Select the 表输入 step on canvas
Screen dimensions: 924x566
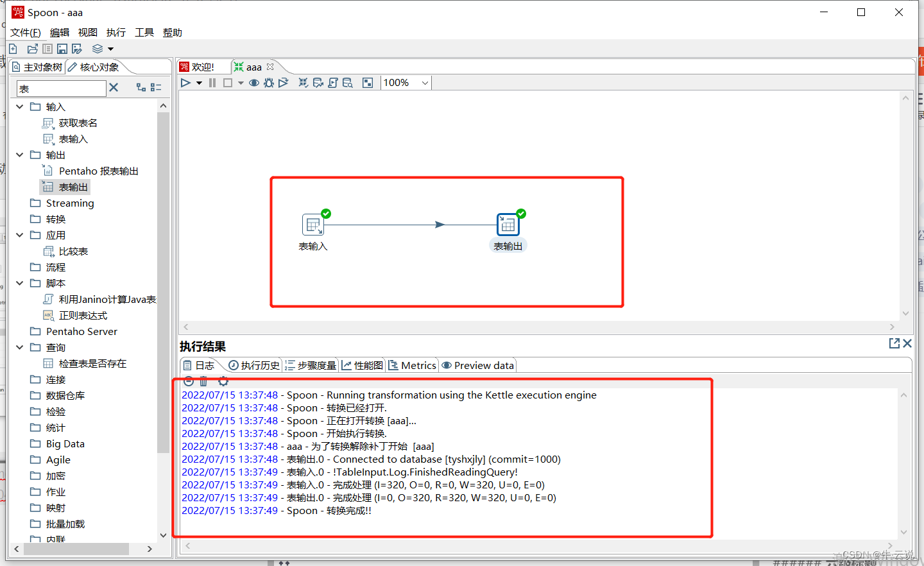[x=313, y=225]
